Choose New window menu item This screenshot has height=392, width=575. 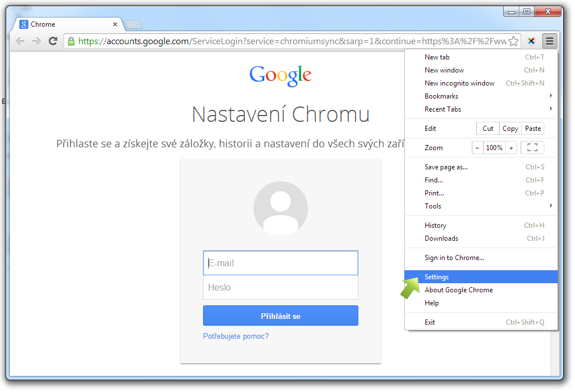tap(481, 70)
